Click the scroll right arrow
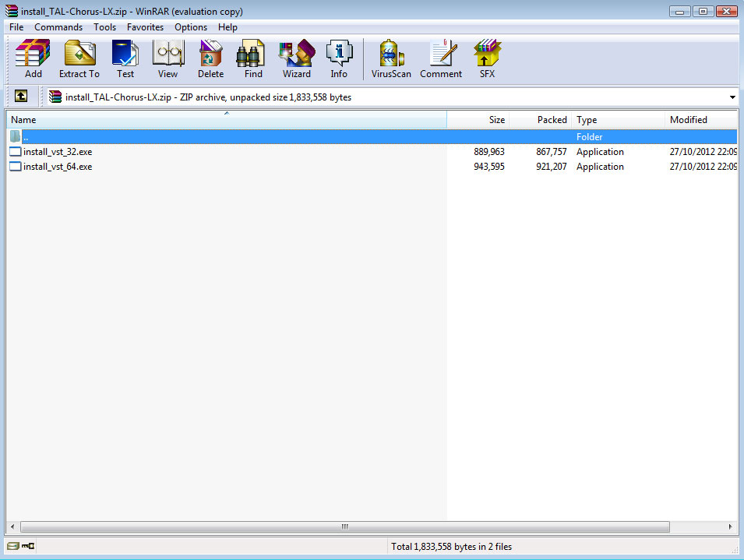This screenshot has width=744, height=560. pos(730,527)
